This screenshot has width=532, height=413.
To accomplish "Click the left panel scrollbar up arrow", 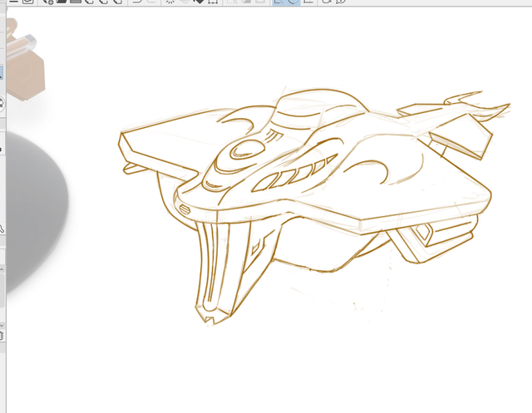I will click(x=2, y=269).
